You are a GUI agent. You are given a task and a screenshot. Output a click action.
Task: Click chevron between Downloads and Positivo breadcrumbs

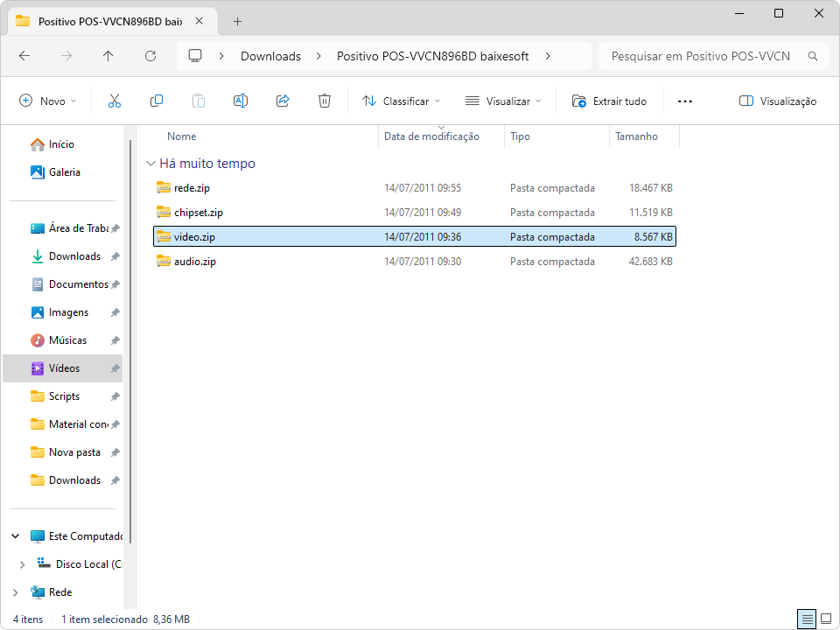318,56
